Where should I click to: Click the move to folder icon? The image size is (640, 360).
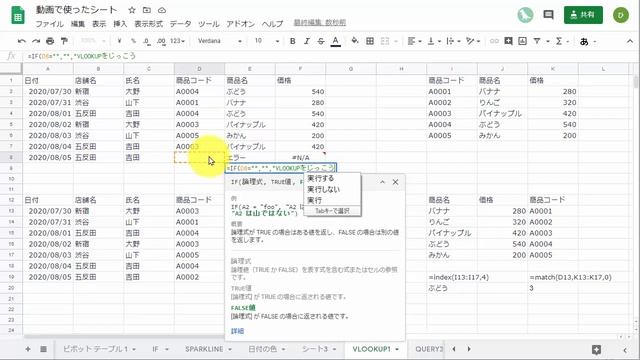click(147, 10)
